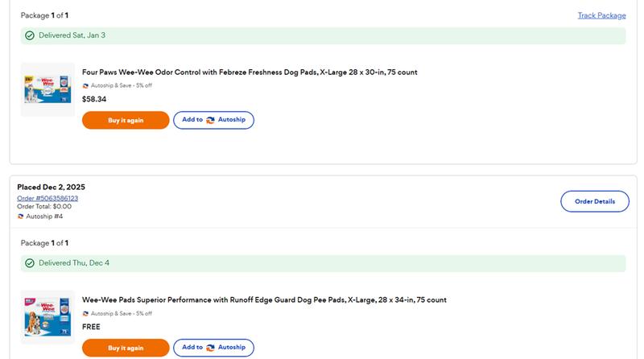Open order #5063586123 link
Viewport: 644px width, 359px height.
[47, 198]
